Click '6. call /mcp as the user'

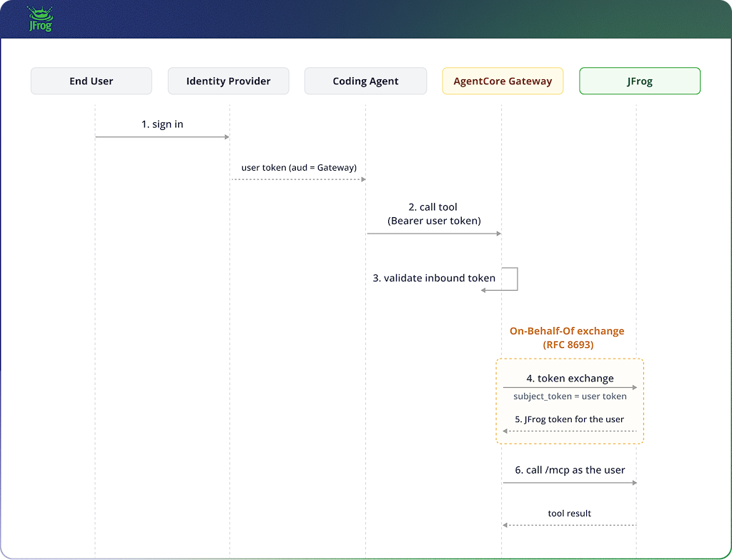[x=570, y=470]
